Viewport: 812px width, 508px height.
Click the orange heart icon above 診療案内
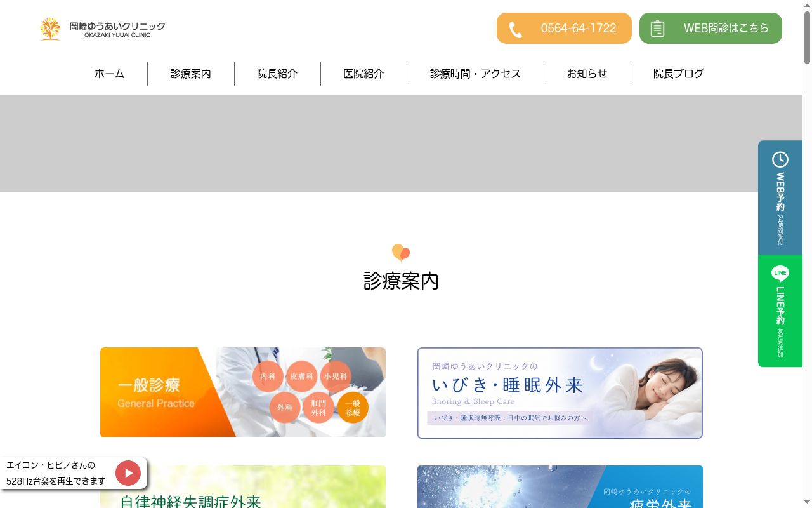[401, 253]
